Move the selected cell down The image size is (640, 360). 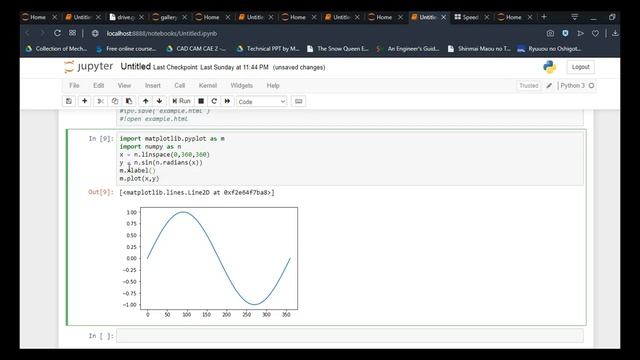(160, 101)
